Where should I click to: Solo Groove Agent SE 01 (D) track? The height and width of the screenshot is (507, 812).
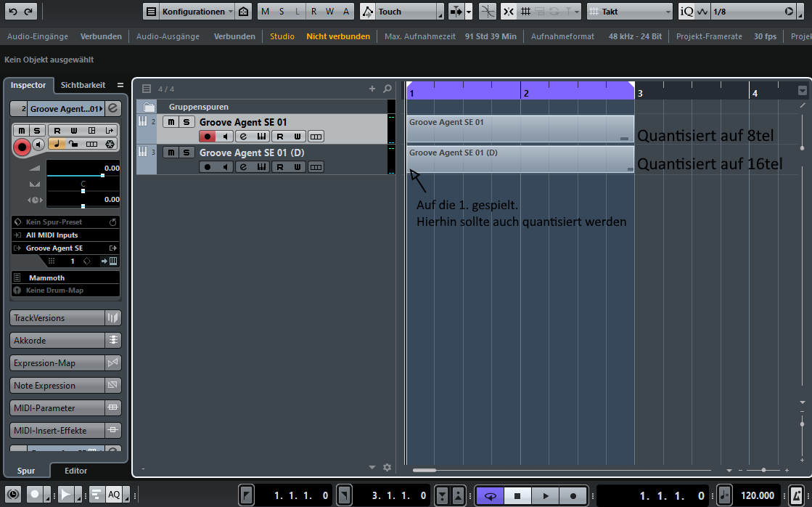pos(186,153)
